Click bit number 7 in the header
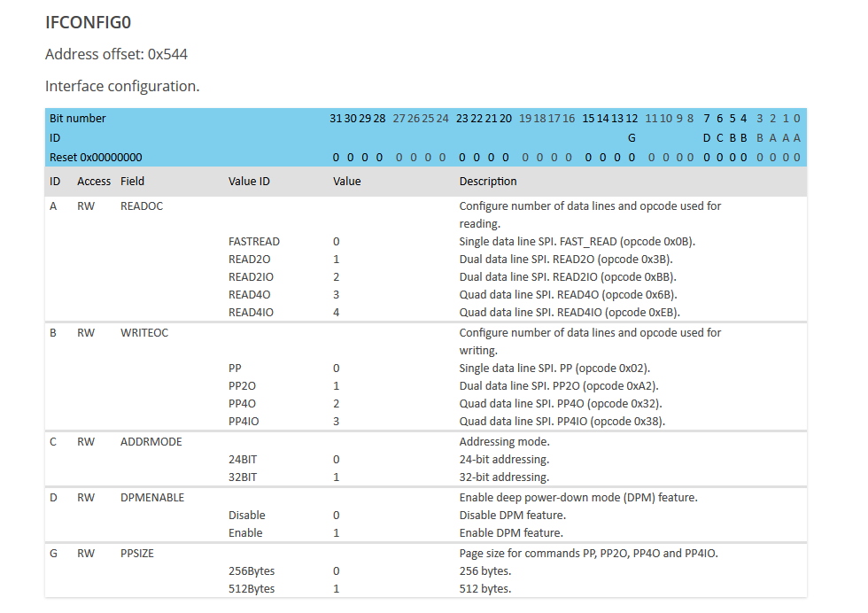The height and width of the screenshot is (613, 868). [707, 119]
